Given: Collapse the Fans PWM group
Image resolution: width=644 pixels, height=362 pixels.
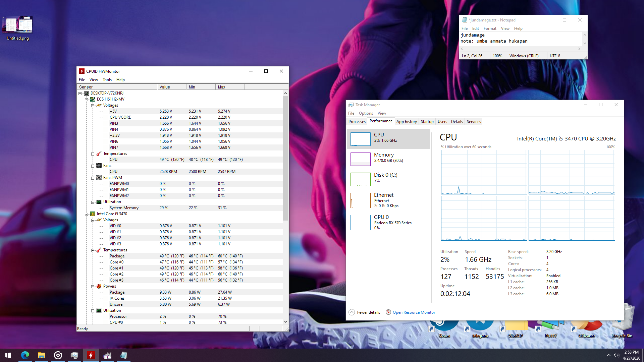Looking at the screenshot, I should (93, 178).
